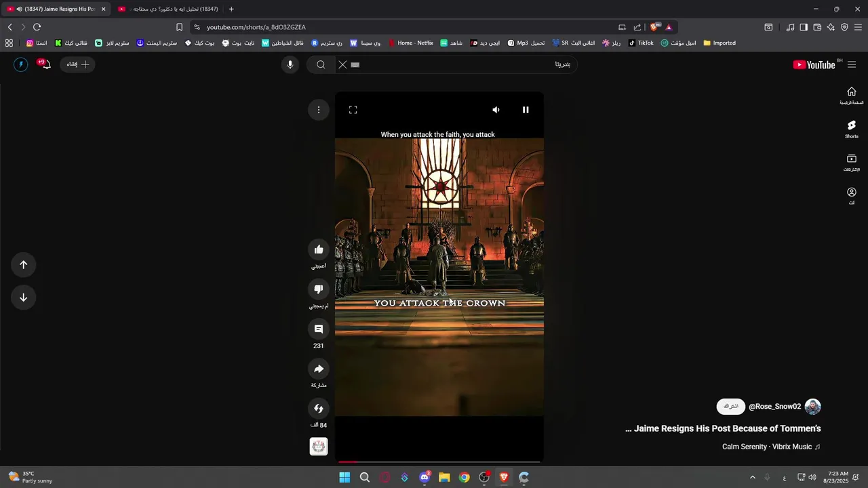Switch to the second Arabic-titled YouTube tab
The height and width of the screenshot is (488, 868).
(x=168, y=9)
